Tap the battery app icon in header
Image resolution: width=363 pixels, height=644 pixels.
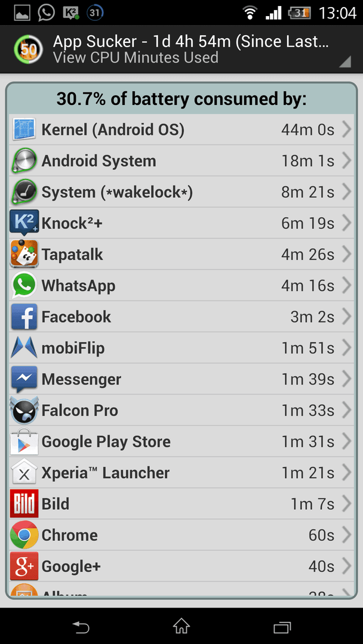point(28,49)
